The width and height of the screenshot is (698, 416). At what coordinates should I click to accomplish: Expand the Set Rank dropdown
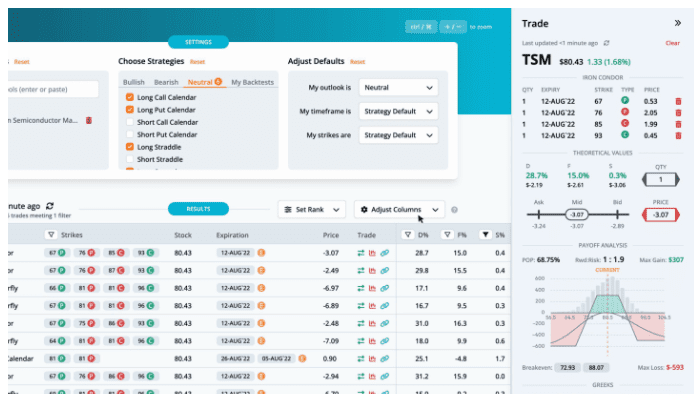coord(312,210)
